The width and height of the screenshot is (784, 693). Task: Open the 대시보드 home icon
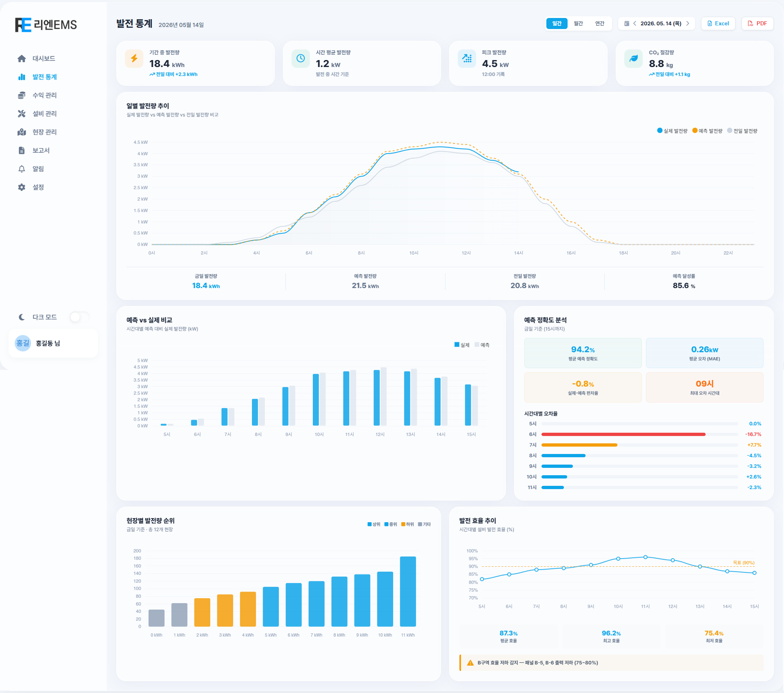click(x=22, y=58)
